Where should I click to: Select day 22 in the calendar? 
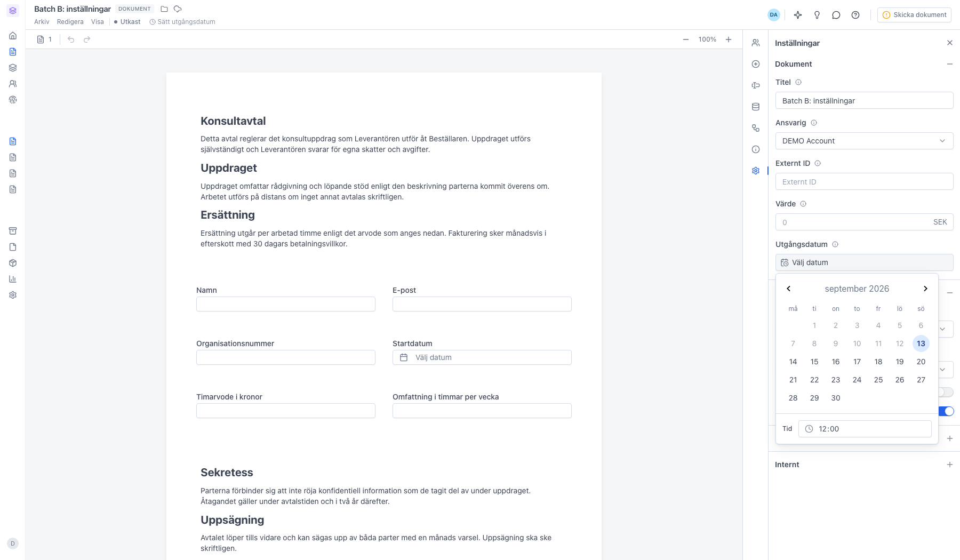814,380
